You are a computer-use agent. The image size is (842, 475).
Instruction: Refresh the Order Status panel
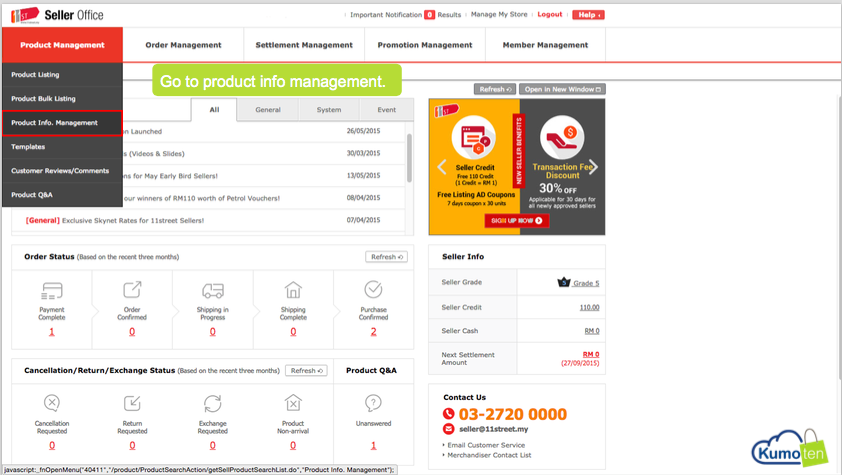(386, 257)
